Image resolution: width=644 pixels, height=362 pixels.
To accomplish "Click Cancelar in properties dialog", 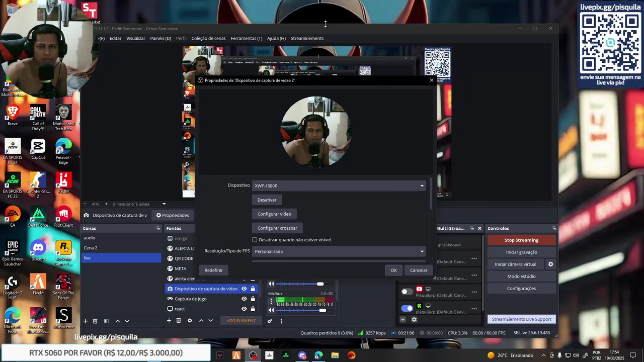I will click(x=419, y=270).
